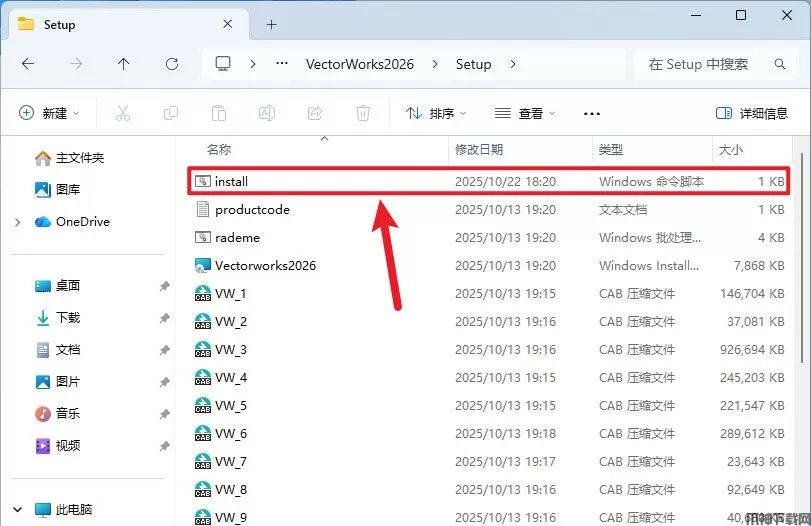Refresh the Setup folder view

[172, 64]
